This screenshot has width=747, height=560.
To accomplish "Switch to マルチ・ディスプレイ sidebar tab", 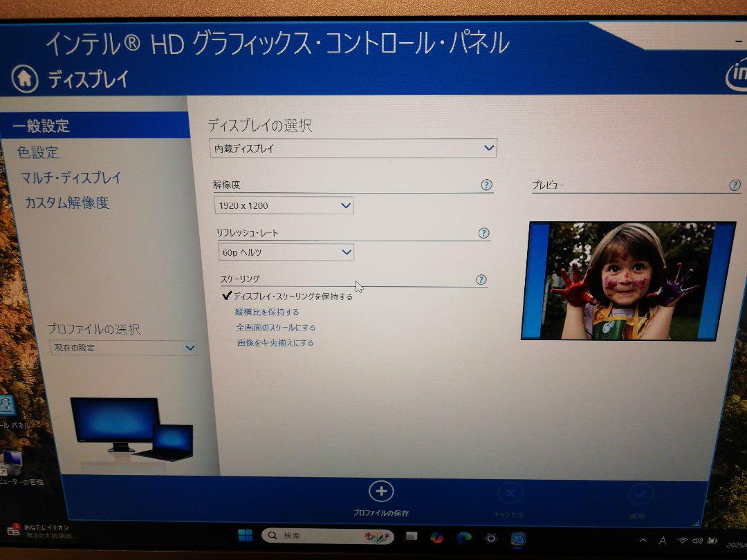I will click(x=71, y=178).
